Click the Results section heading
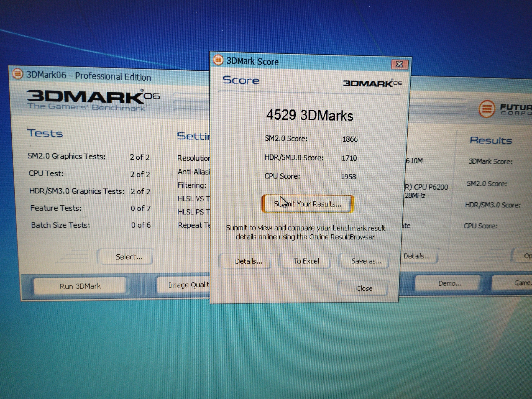The image size is (532, 399). pos(491,140)
